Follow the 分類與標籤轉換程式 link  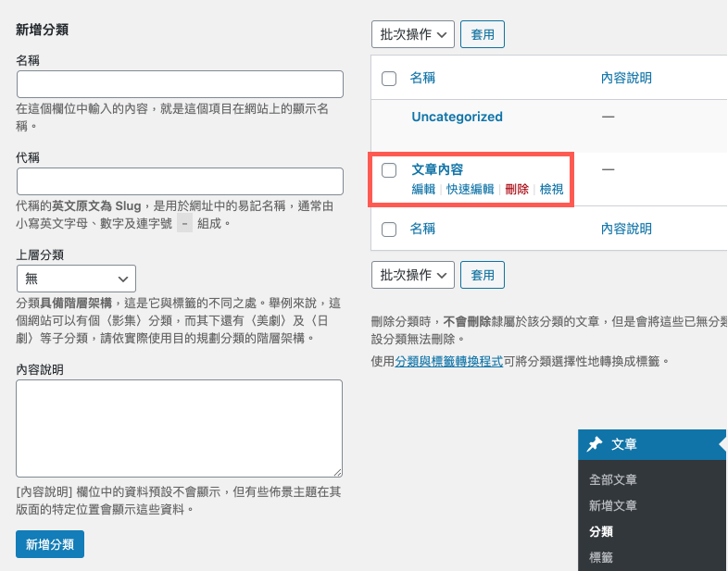[x=449, y=361]
